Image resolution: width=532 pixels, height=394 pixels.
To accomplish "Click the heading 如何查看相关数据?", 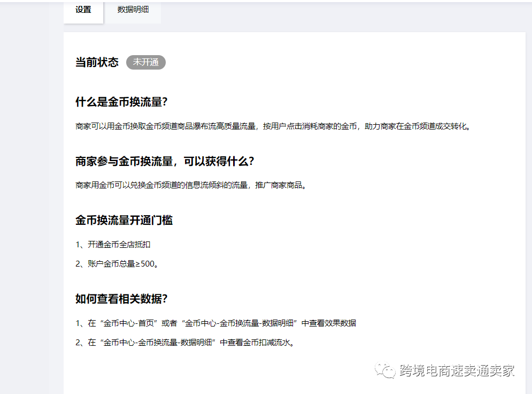I will pos(121,299).
